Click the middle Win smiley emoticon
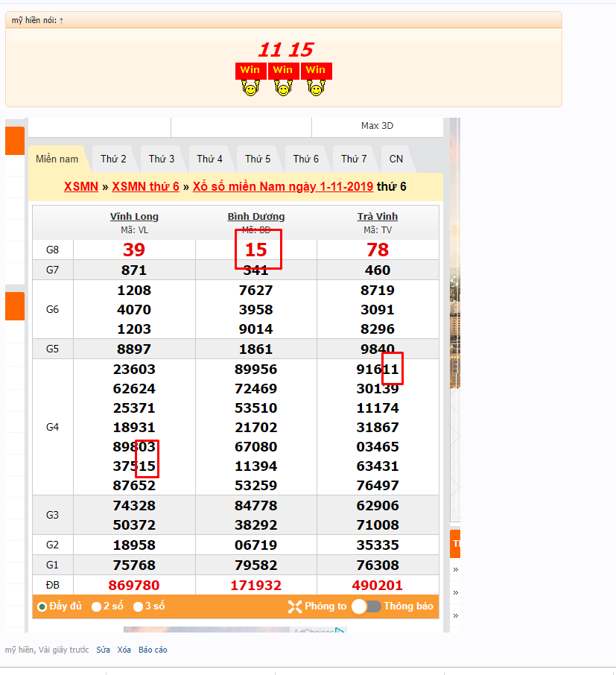This screenshot has height=675, width=616. [282, 80]
